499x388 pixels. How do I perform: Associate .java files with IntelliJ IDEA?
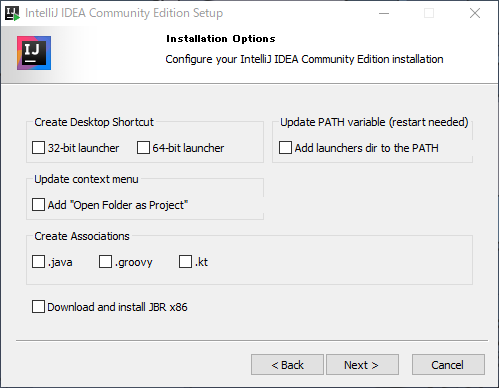pyautogui.click(x=38, y=262)
